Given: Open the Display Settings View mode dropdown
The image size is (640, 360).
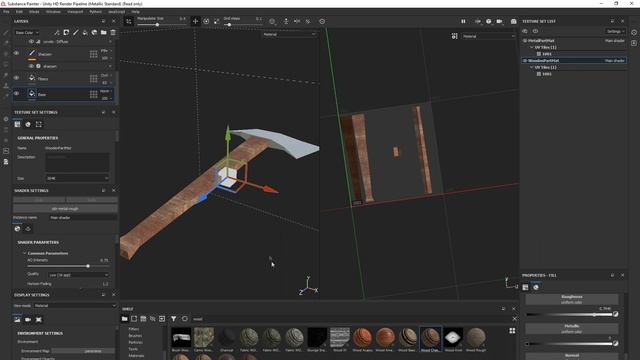Looking at the screenshot, I should (75, 306).
